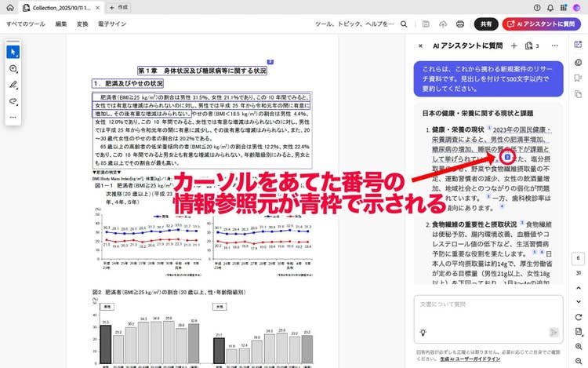Click the 共有 share button
588x368 pixels.
pyautogui.click(x=486, y=24)
